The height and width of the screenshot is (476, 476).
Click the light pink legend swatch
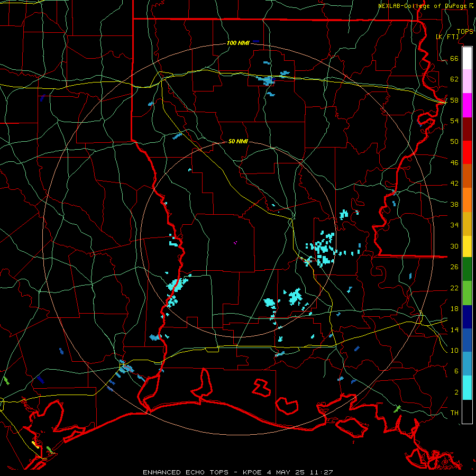coord(467,81)
